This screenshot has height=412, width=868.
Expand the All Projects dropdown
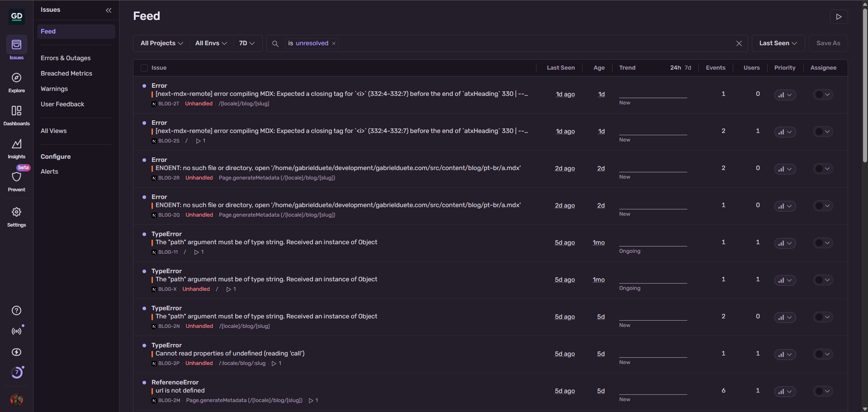coord(161,43)
